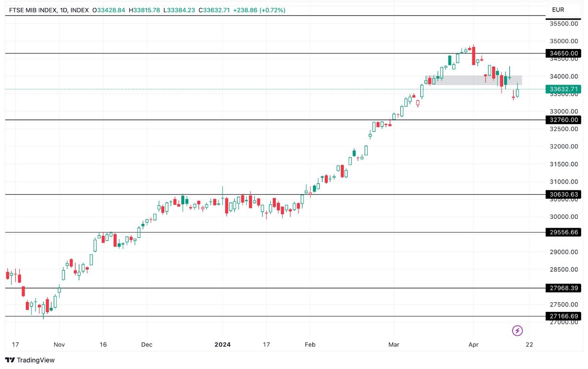
Task: Click the 27968.39 price level label
Action: [x=564, y=287]
